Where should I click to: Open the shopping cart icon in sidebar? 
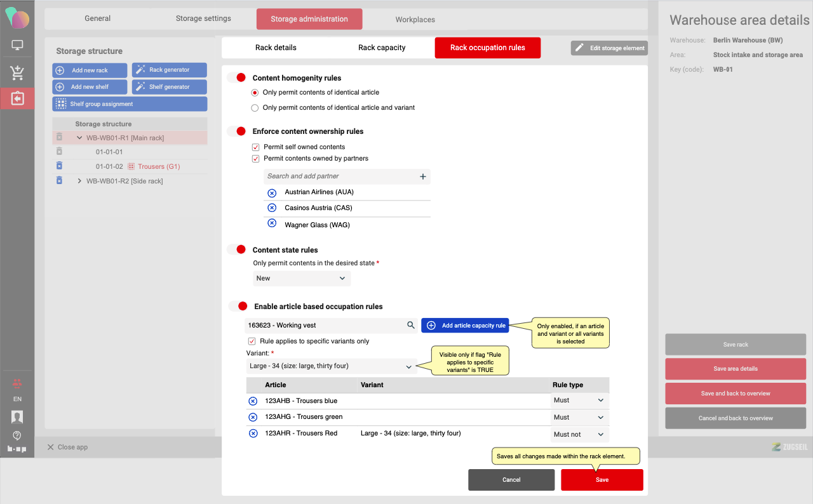point(17,73)
